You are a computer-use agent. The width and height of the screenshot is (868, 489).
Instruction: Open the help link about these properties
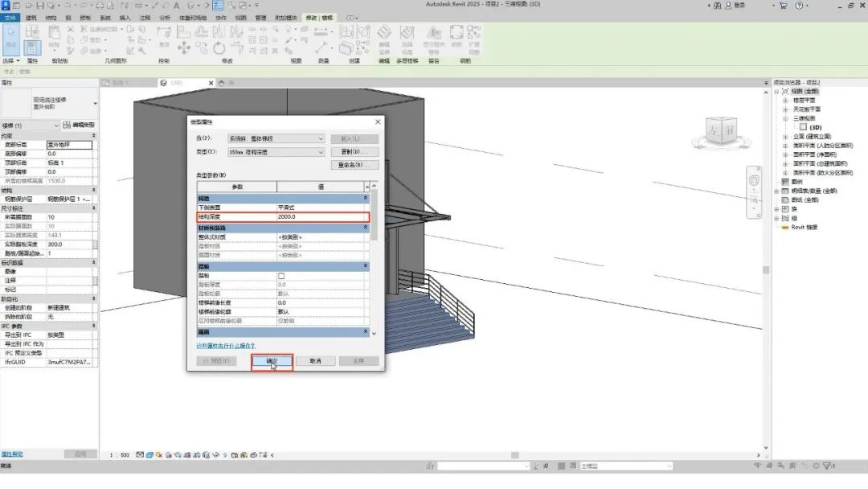(x=226, y=346)
